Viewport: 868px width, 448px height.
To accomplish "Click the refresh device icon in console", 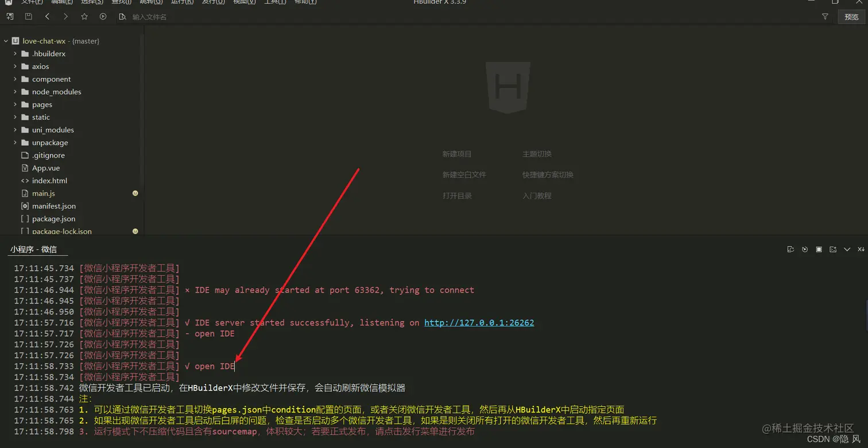I will pos(790,250).
